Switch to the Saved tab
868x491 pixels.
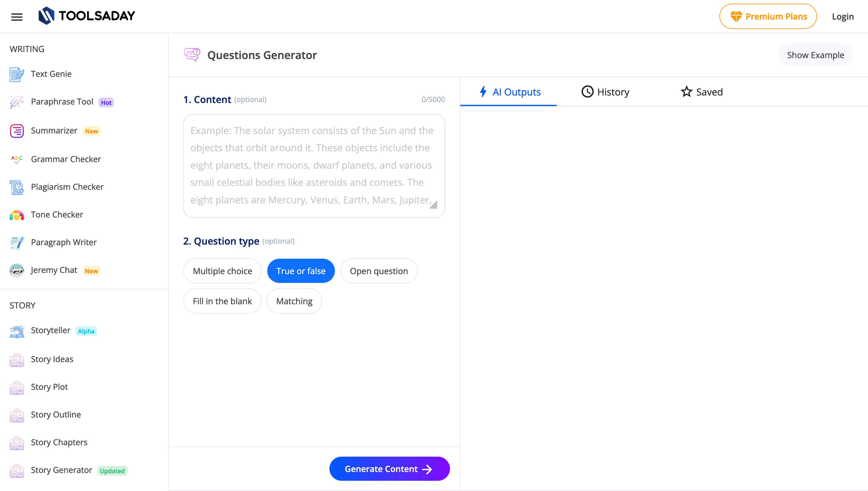pyautogui.click(x=701, y=92)
